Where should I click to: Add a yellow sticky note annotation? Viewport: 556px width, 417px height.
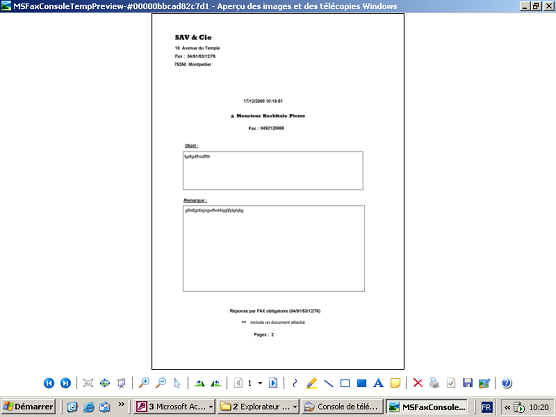[395, 383]
